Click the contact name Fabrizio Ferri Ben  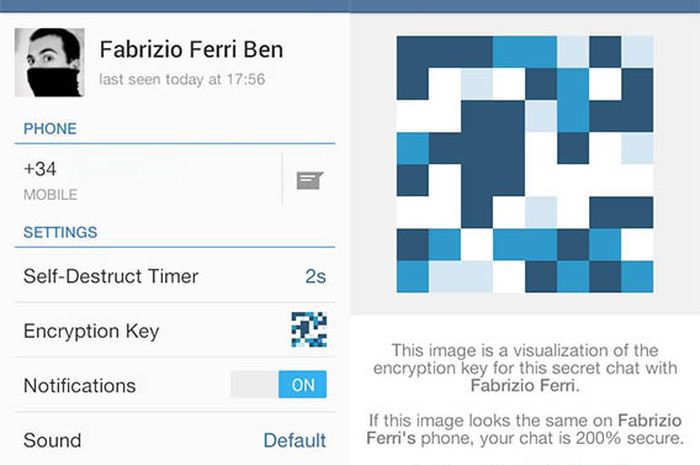click(191, 49)
